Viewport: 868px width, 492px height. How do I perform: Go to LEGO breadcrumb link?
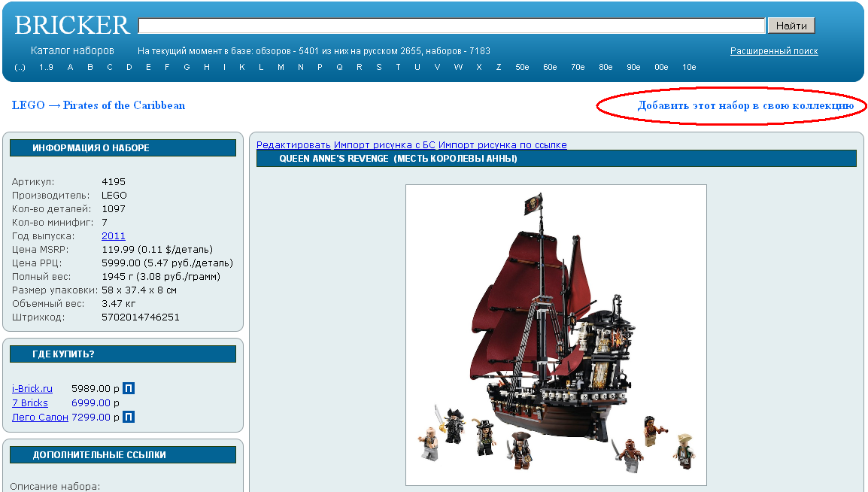[x=29, y=105]
